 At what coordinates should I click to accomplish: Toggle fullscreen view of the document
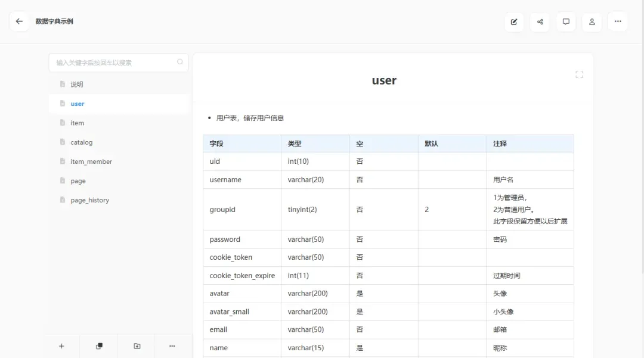coord(579,74)
